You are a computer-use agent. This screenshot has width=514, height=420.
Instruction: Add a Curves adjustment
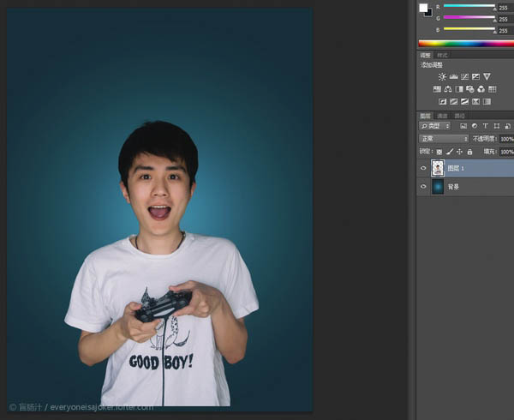coord(463,76)
